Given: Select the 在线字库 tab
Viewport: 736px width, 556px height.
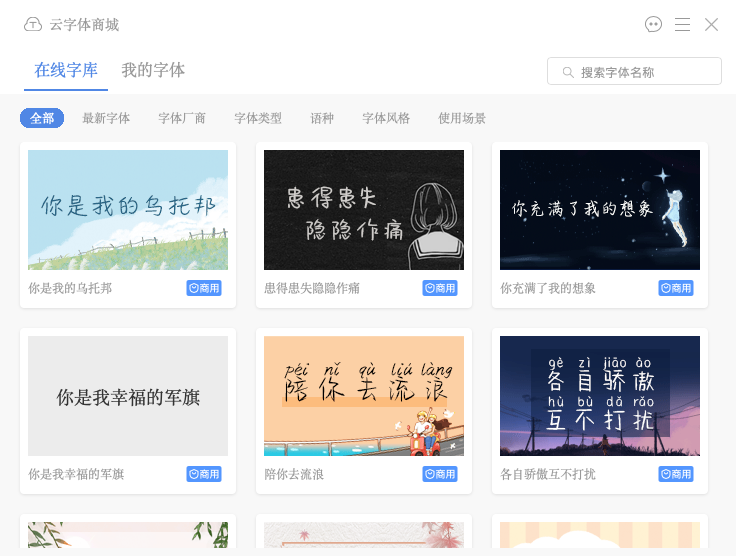Looking at the screenshot, I should (66, 70).
